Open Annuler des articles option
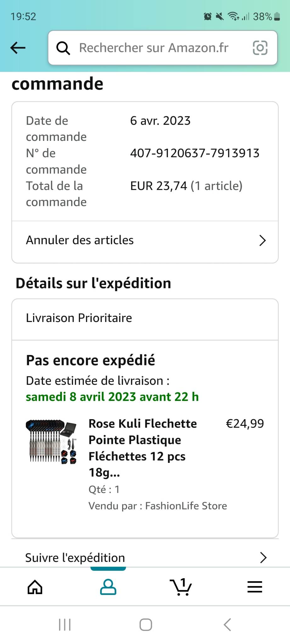 80,240
